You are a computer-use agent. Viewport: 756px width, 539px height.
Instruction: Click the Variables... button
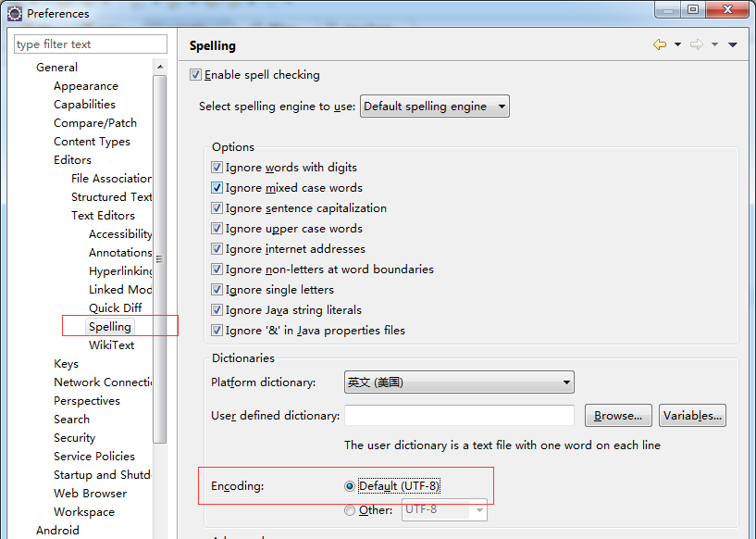pyautogui.click(x=692, y=416)
